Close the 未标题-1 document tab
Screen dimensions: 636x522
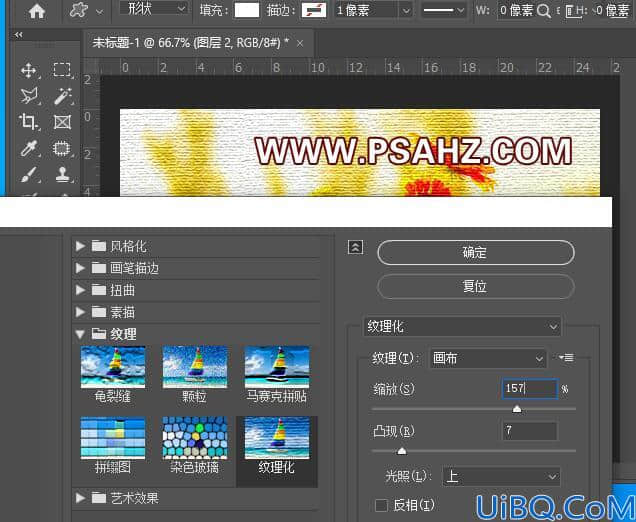click(x=300, y=43)
